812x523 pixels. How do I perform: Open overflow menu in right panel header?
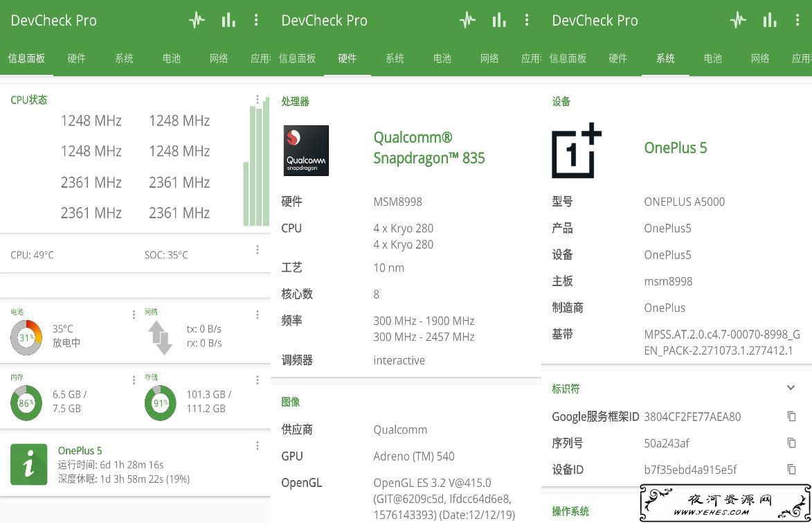pyautogui.click(x=797, y=20)
